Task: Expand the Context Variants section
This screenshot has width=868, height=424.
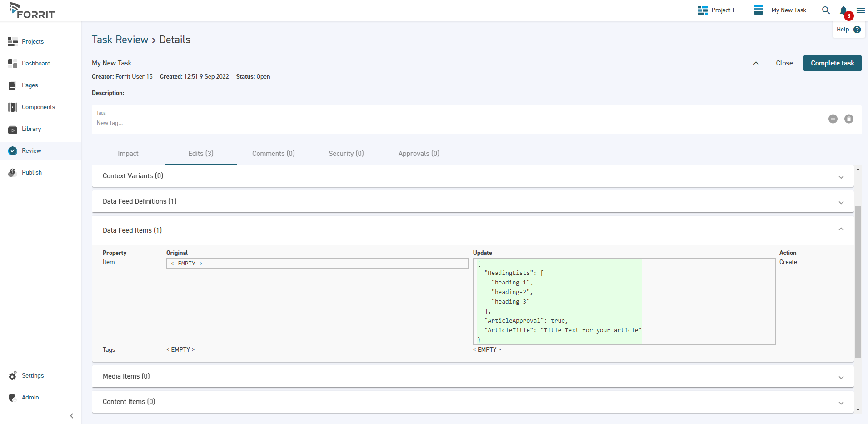Action: [x=841, y=177]
